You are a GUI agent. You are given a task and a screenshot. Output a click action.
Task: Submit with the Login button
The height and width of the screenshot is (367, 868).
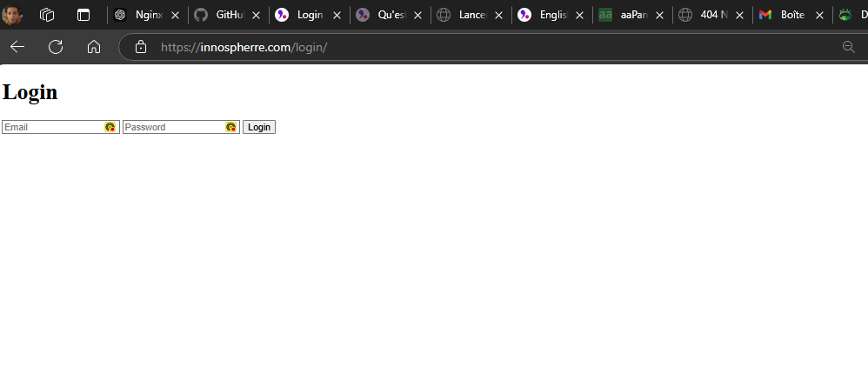[x=259, y=127]
